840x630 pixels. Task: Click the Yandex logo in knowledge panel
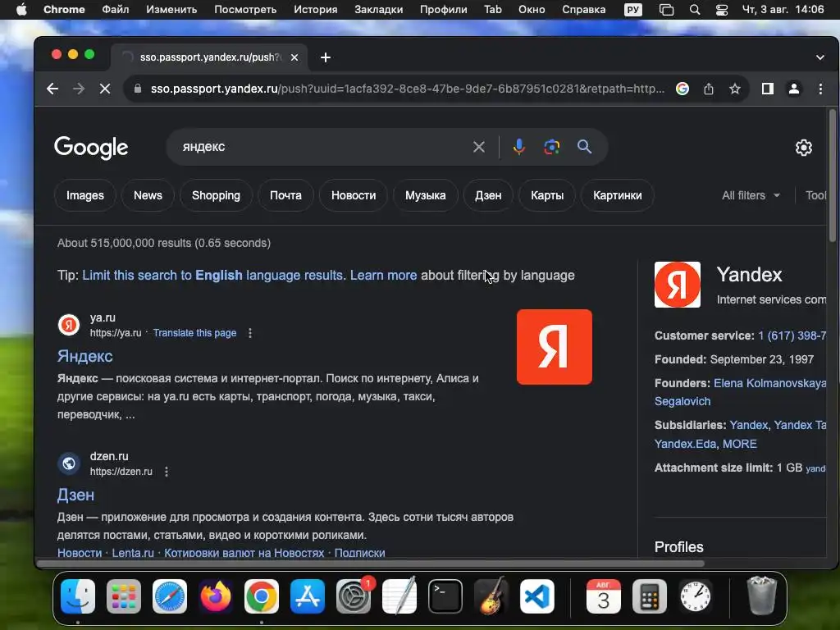click(x=677, y=285)
